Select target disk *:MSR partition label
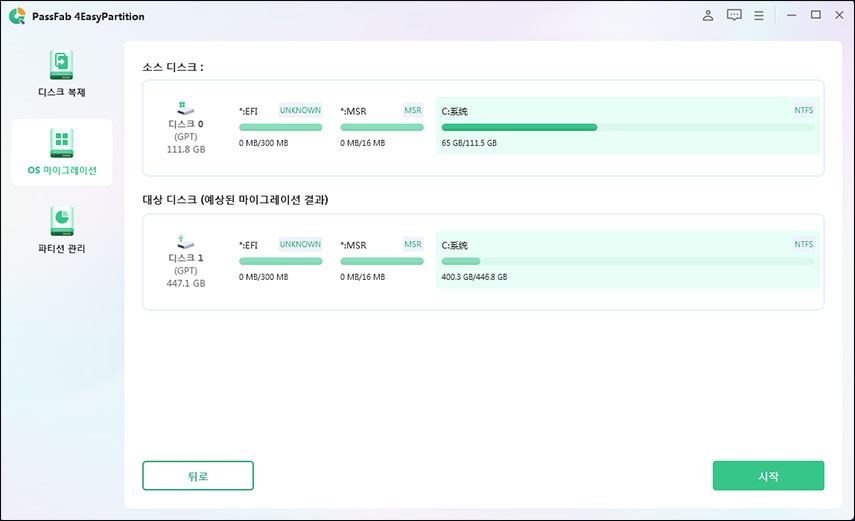This screenshot has height=521, width=855. point(353,245)
